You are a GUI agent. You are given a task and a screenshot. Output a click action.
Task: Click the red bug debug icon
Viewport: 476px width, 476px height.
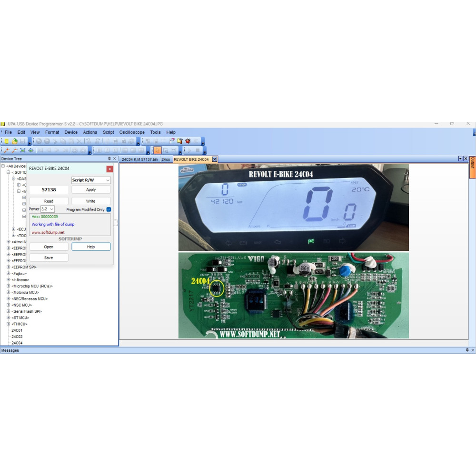coord(188,141)
